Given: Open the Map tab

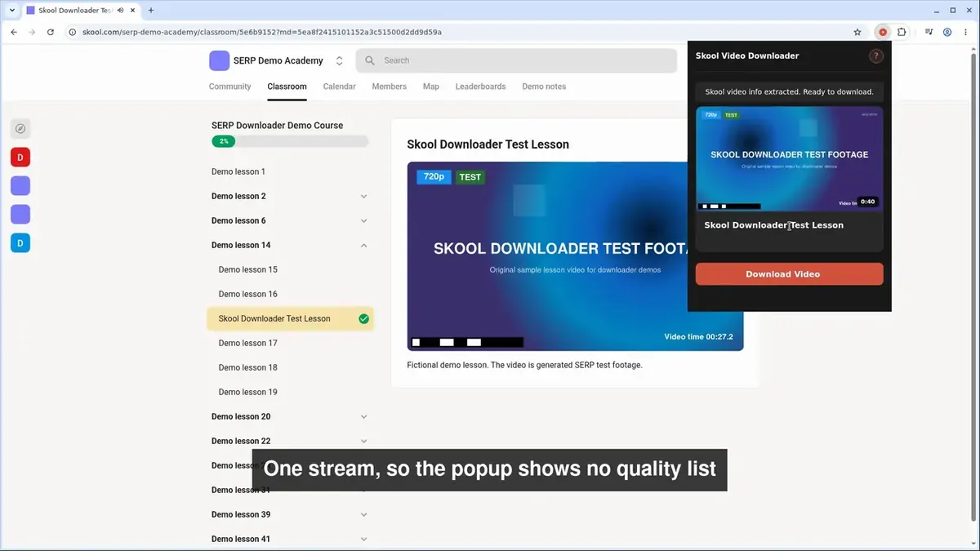Looking at the screenshot, I should tap(430, 87).
